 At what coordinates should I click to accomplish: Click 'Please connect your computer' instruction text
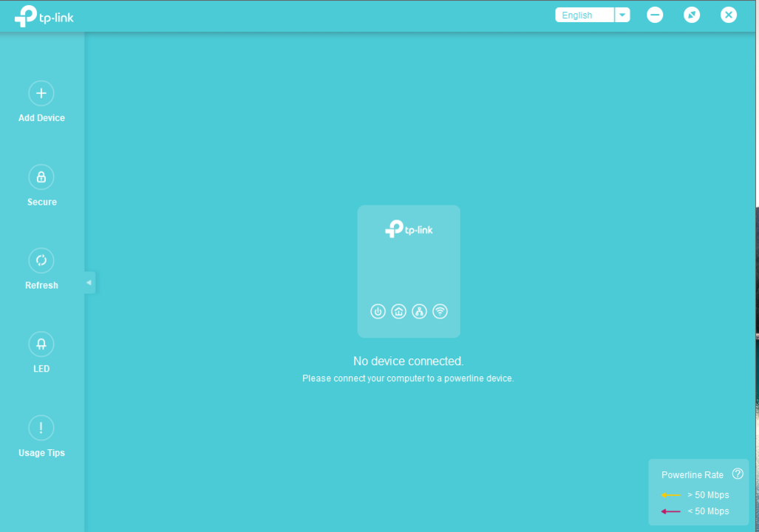pyautogui.click(x=408, y=378)
